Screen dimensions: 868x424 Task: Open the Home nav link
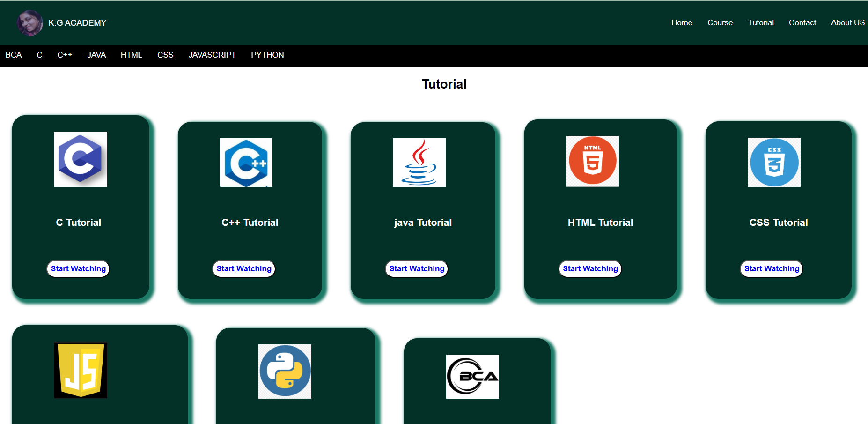pos(682,22)
